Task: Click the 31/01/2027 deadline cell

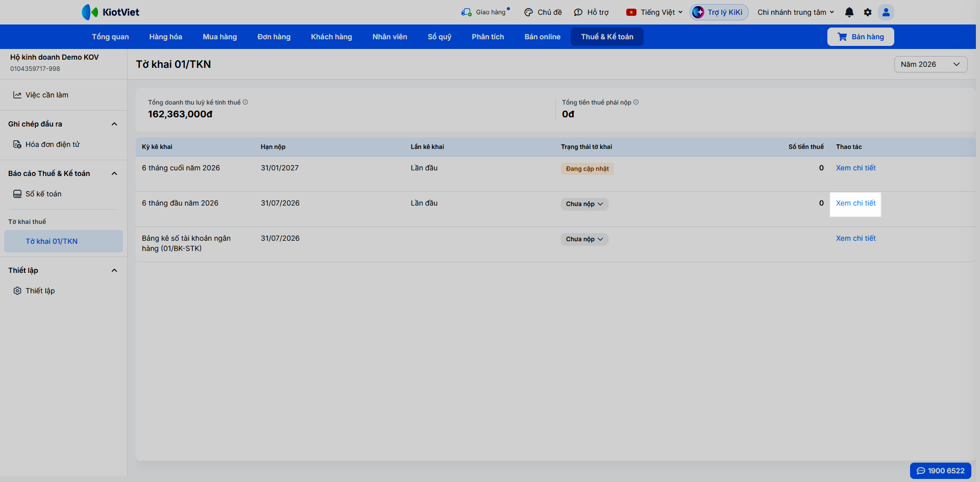Action: 280,168
